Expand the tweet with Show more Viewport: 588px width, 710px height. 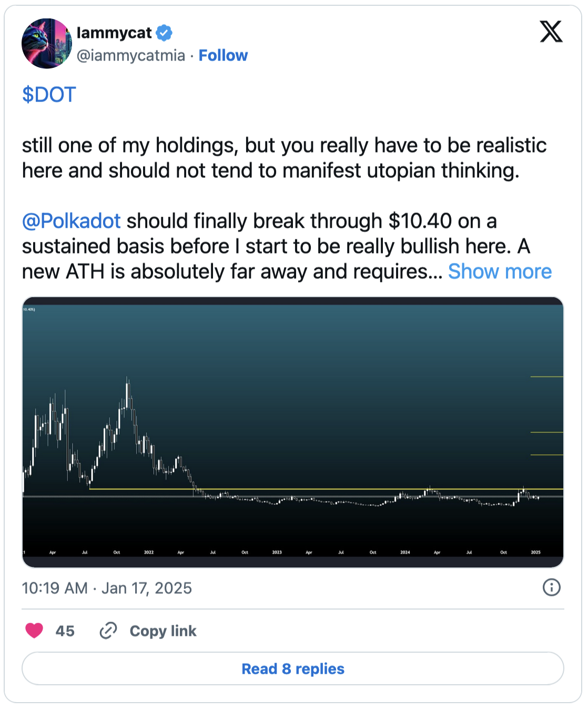coord(500,271)
